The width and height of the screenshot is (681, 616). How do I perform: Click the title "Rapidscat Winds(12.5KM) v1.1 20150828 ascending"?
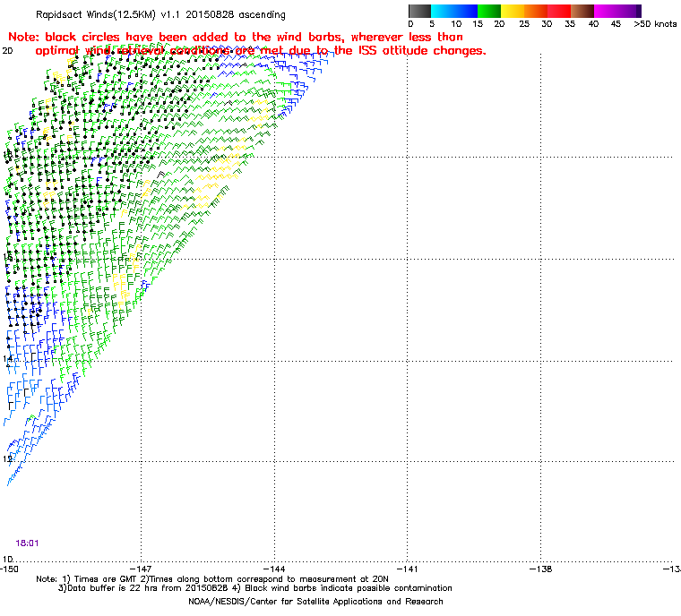(x=160, y=14)
